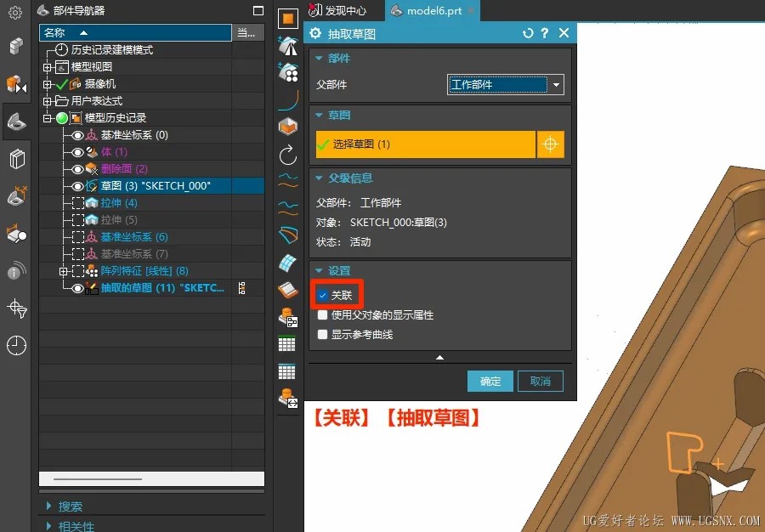Screen dimensions: 765x532
Task: Toggle visibility of 基准坐标系 (6)
Action: [78, 237]
